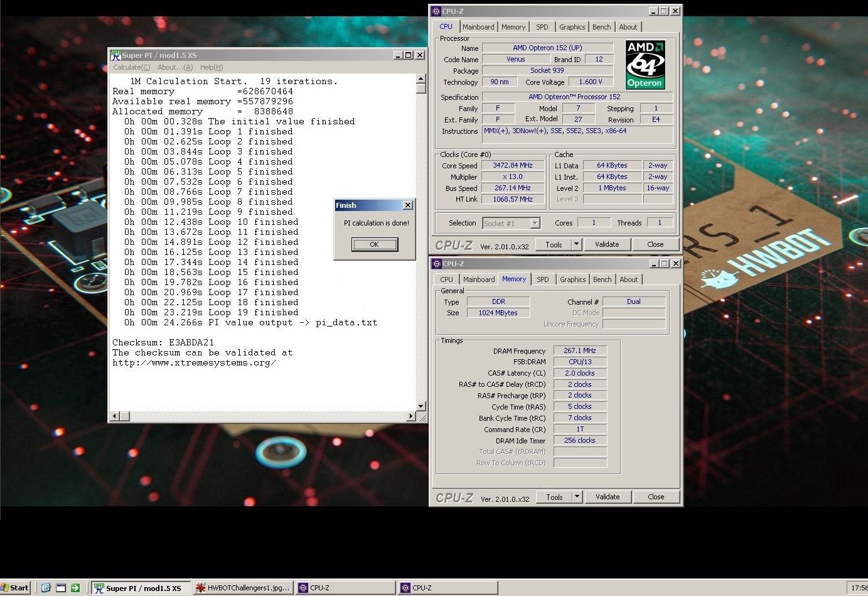Open About tab in top CPU-Z
The height and width of the screenshot is (596, 868).
point(628,27)
